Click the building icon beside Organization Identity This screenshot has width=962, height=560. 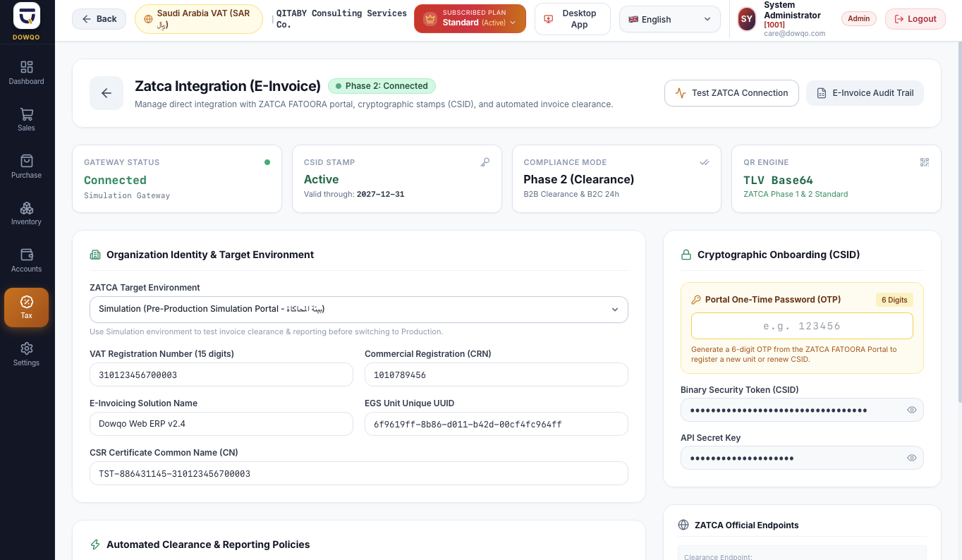[x=95, y=255]
